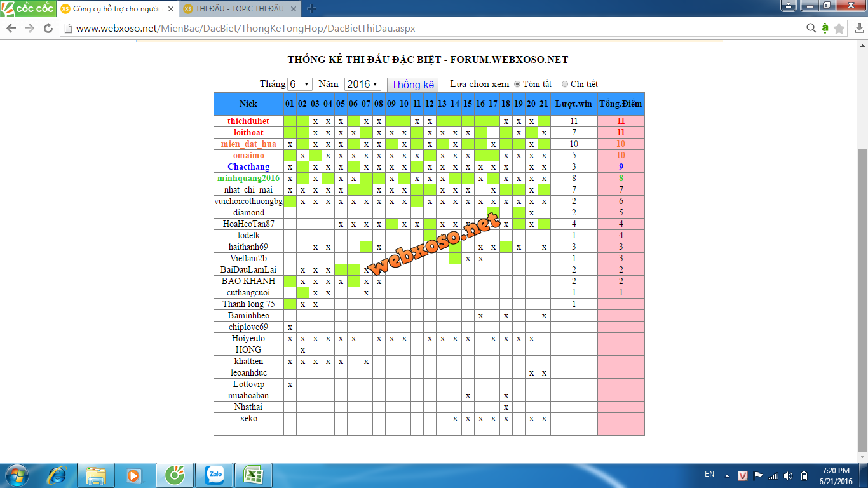Screen dimensions: 868x488
Task: Click the Tổng.Điểm column header
Action: click(621, 104)
